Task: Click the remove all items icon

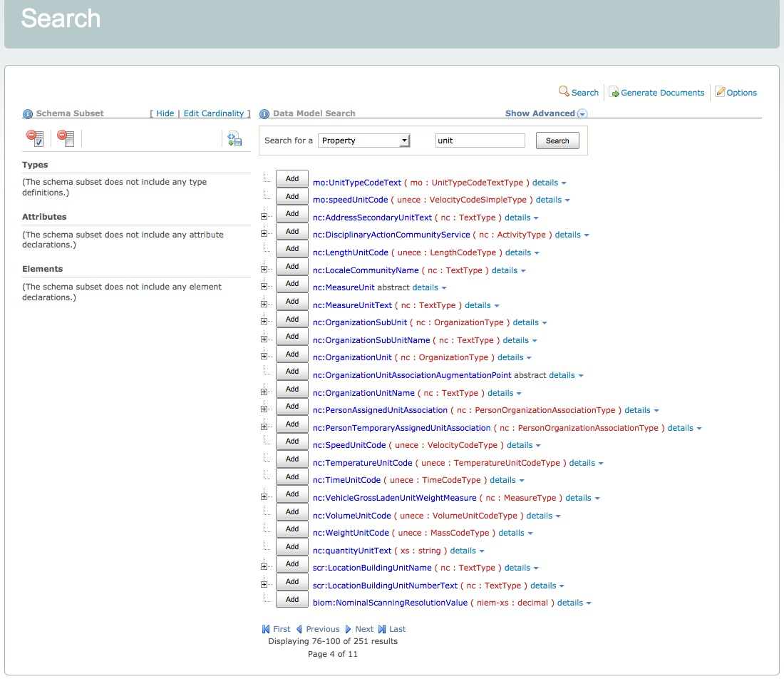Action: click(x=66, y=138)
